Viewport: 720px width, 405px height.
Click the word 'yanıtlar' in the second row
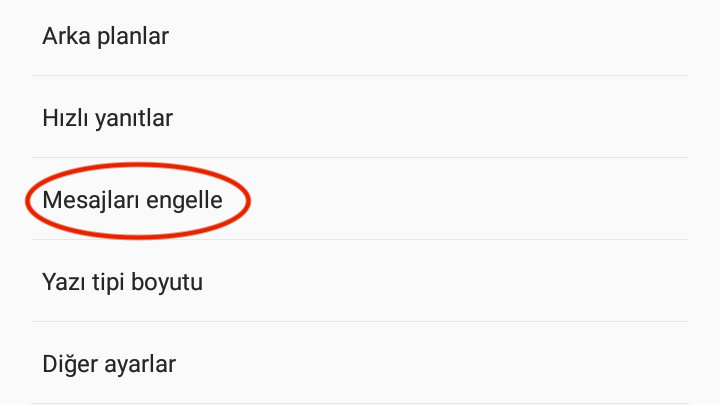[x=134, y=119]
